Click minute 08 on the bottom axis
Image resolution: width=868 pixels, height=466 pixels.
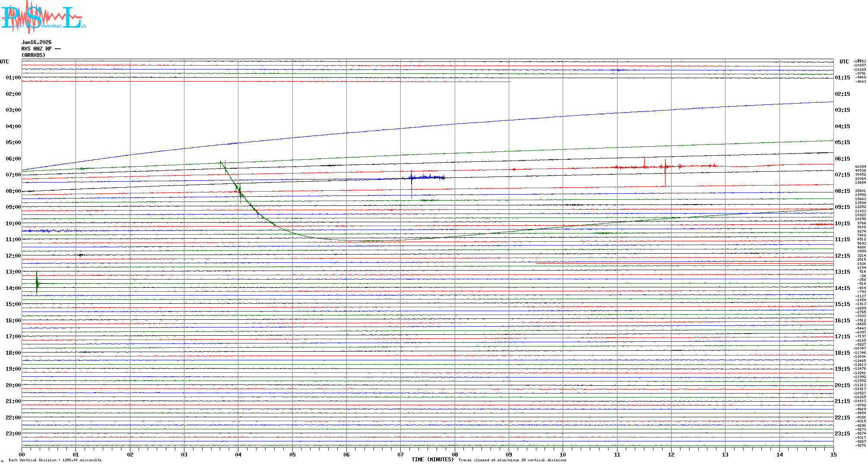pyautogui.click(x=455, y=454)
